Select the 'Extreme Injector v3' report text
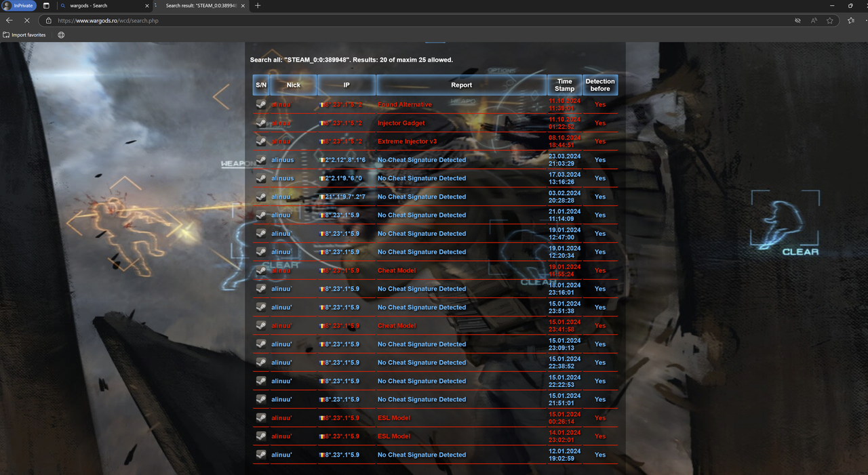 (408, 141)
